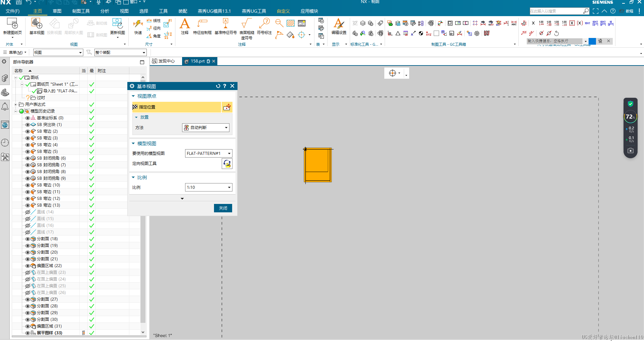Open the notifications bell sidebar icon

pos(5,107)
